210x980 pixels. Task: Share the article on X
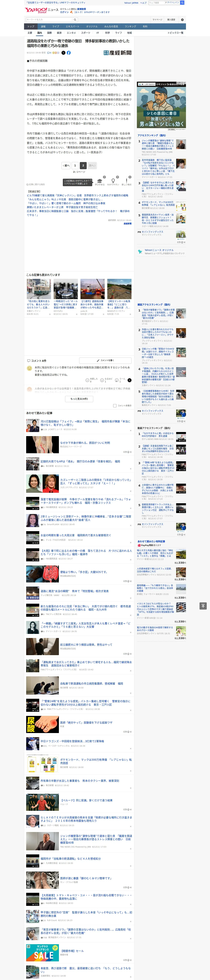(x=63, y=53)
